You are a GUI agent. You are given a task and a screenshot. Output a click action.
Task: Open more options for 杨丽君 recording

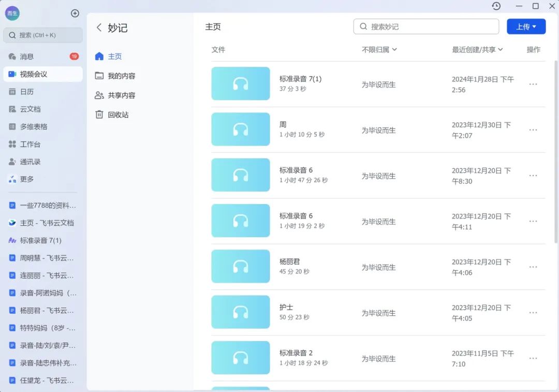coord(533,267)
